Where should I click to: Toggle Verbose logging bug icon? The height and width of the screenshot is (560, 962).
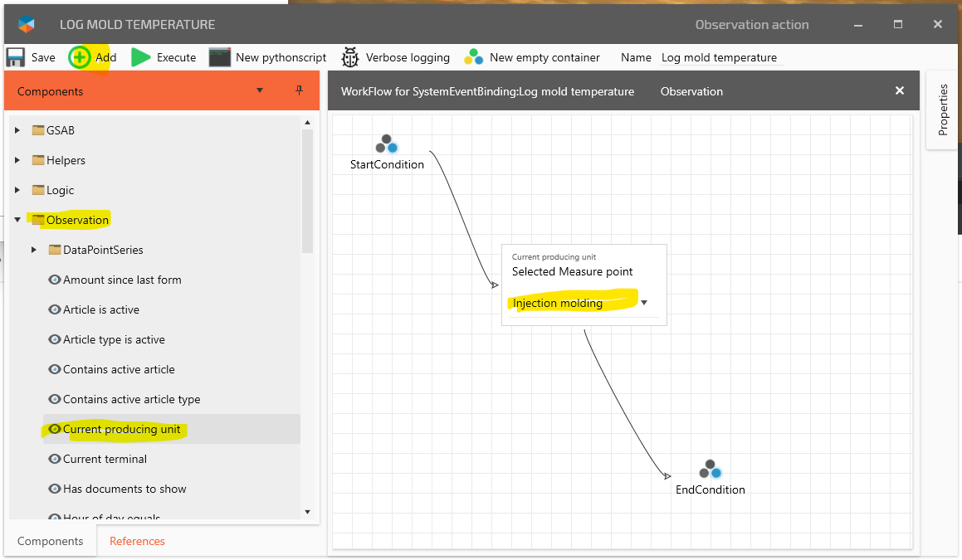350,57
